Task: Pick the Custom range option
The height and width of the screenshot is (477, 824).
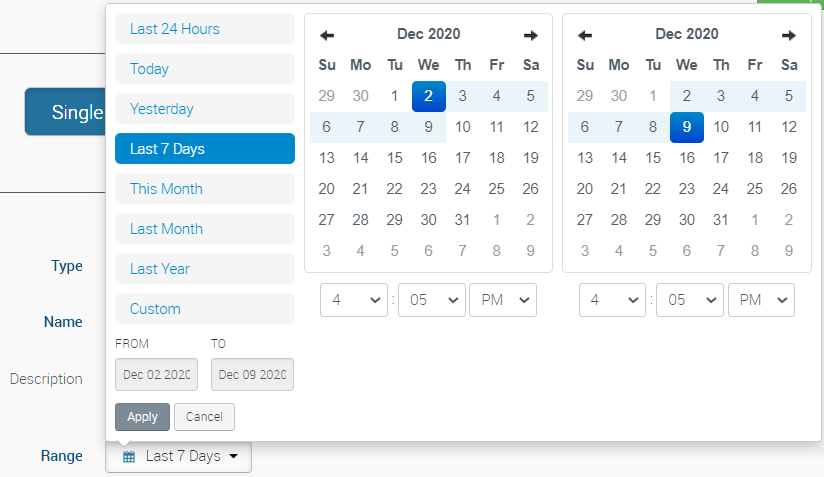Action: coord(205,309)
